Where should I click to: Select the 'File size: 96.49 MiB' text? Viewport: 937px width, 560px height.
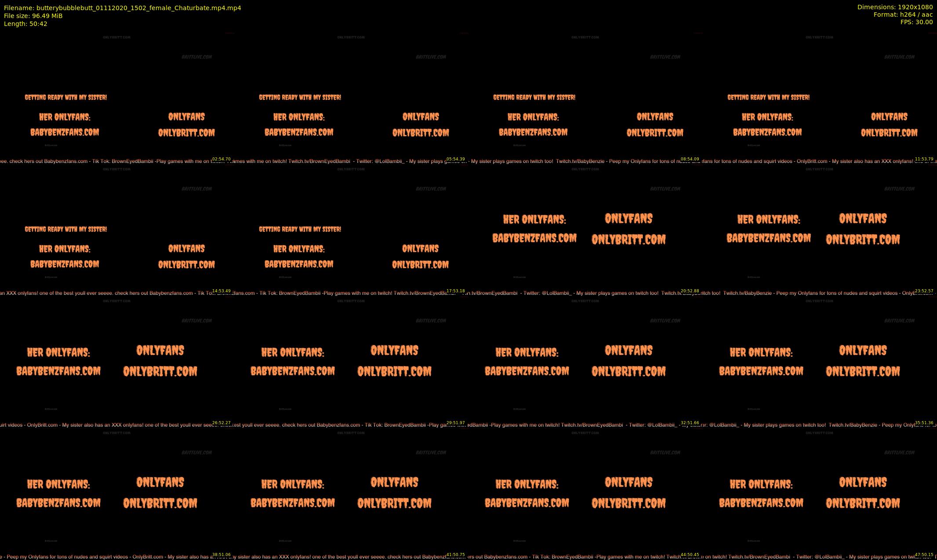coord(33,16)
